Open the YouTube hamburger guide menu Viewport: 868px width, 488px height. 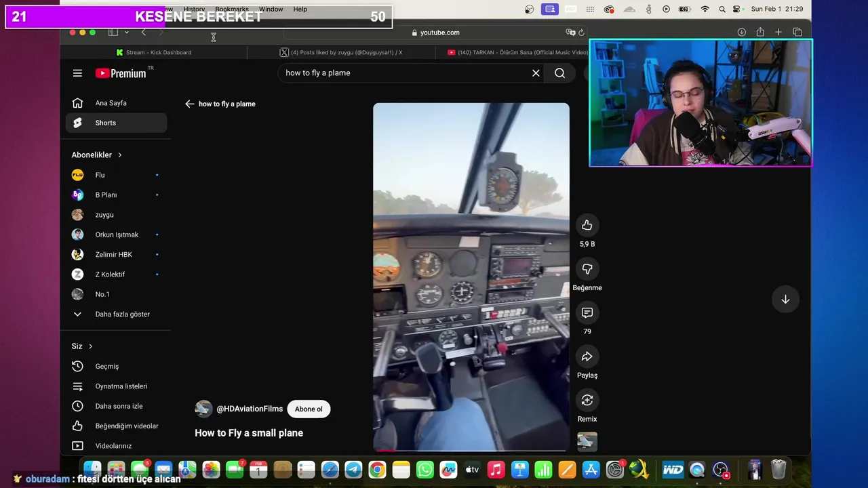point(77,73)
